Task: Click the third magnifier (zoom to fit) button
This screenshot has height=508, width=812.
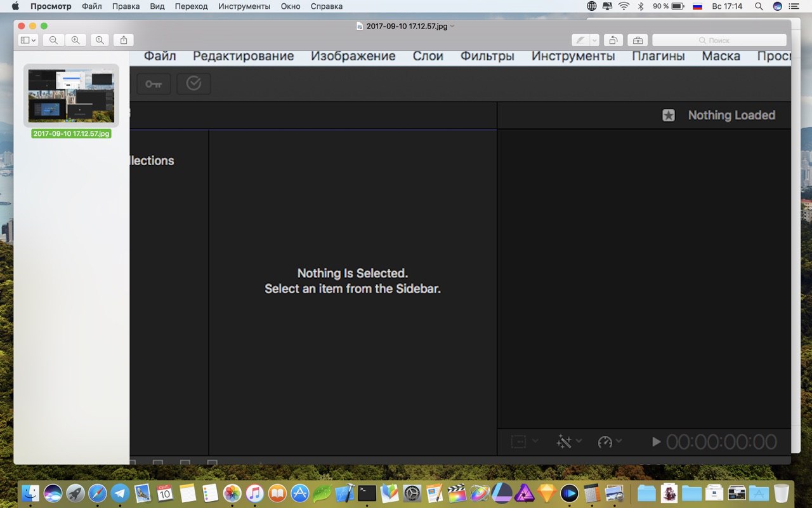Action: point(100,40)
